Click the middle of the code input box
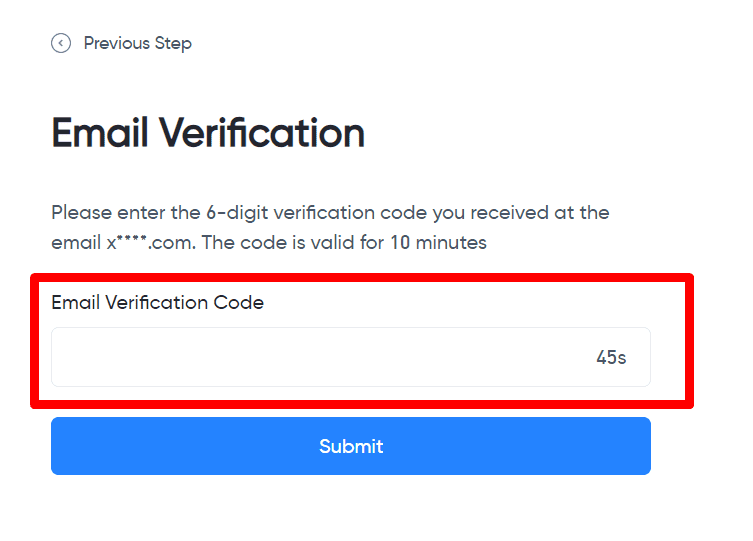Screen dimensions: 753x541 pos(350,357)
